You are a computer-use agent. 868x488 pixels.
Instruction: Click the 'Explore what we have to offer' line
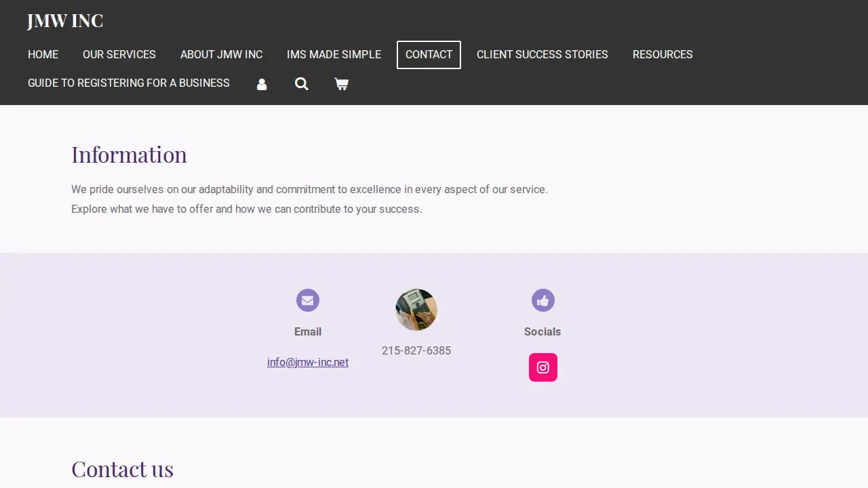(247, 209)
